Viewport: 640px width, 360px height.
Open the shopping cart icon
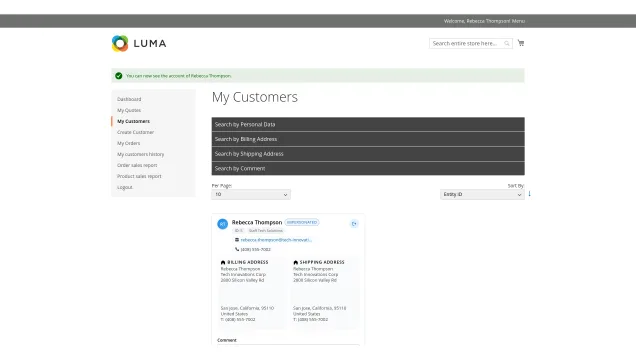(x=521, y=43)
